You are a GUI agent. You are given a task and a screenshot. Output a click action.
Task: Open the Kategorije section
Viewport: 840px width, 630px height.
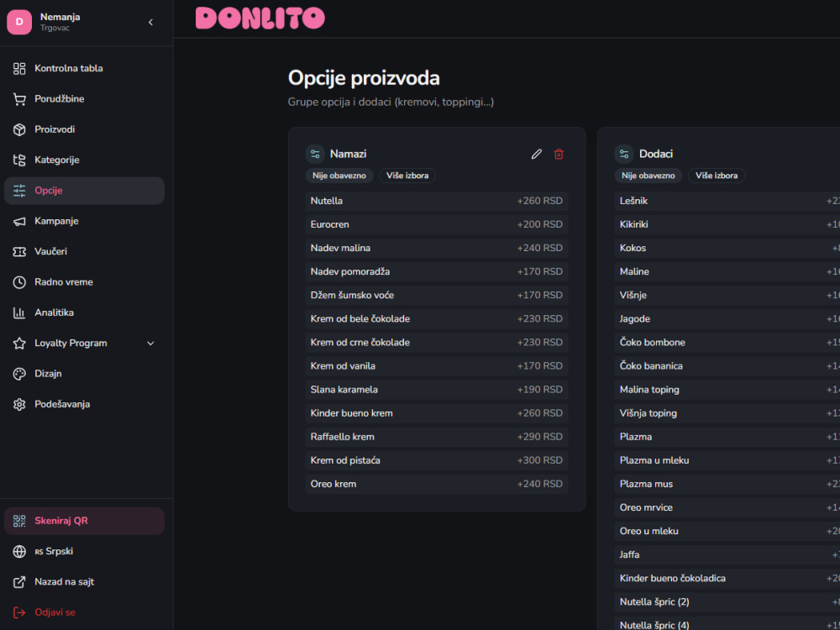(x=84, y=160)
